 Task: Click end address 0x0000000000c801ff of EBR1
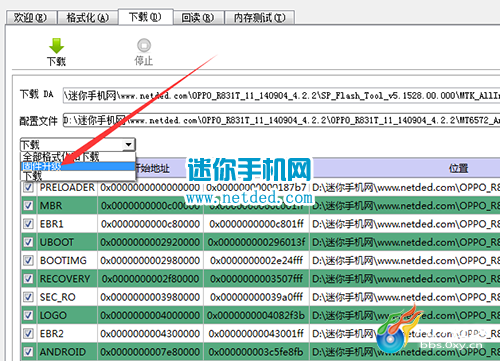click(256, 224)
